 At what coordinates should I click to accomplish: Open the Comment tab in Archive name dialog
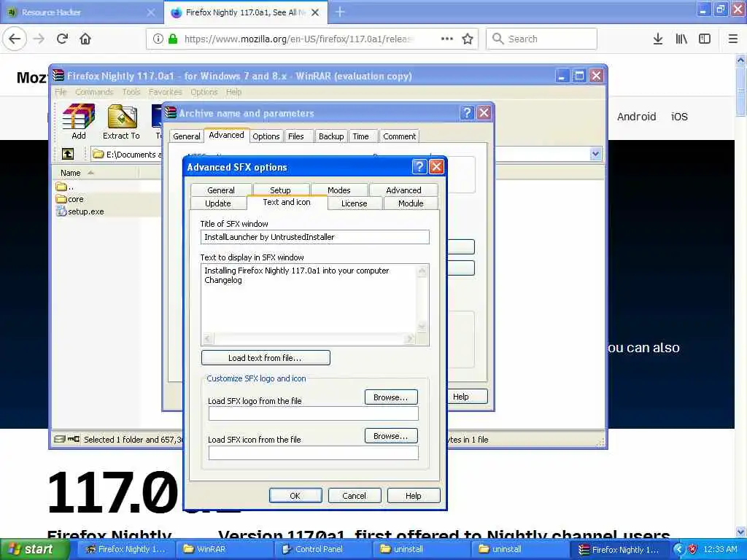coord(399,136)
